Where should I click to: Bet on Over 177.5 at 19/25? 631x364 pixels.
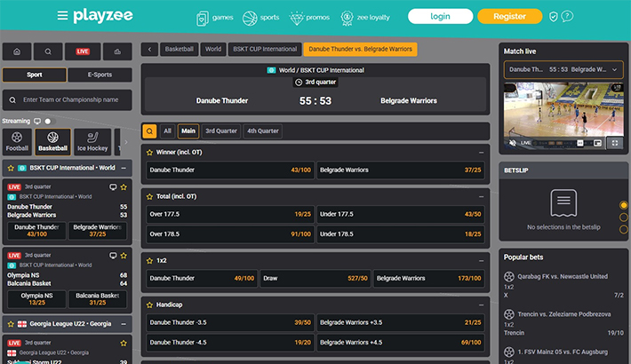[230, 214]
